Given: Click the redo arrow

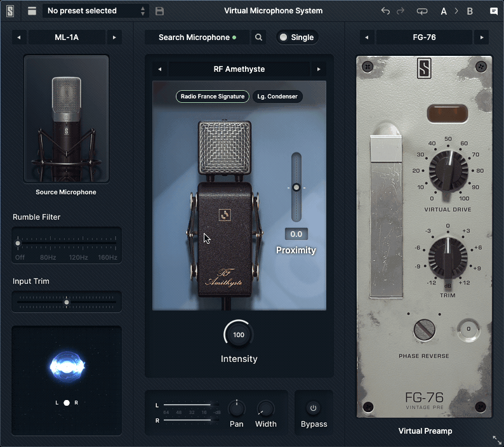Looking at the screenshot, I should coord(401,11).
